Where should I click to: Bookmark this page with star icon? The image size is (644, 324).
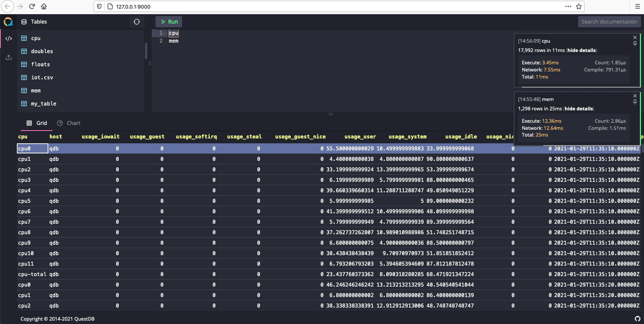[x=579, y=6]
